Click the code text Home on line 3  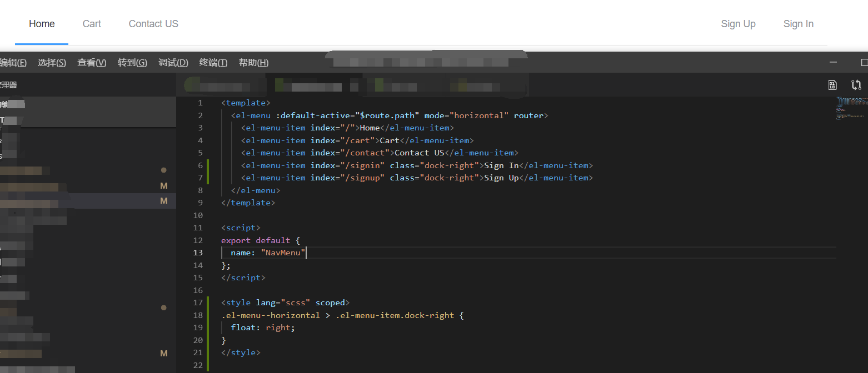point(370,128)
